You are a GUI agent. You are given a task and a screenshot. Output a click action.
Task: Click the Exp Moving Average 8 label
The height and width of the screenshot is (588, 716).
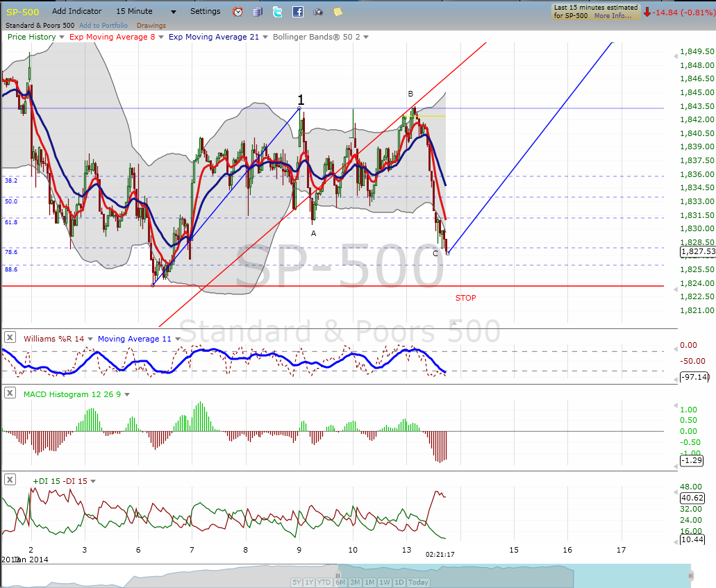pos(113,37)
